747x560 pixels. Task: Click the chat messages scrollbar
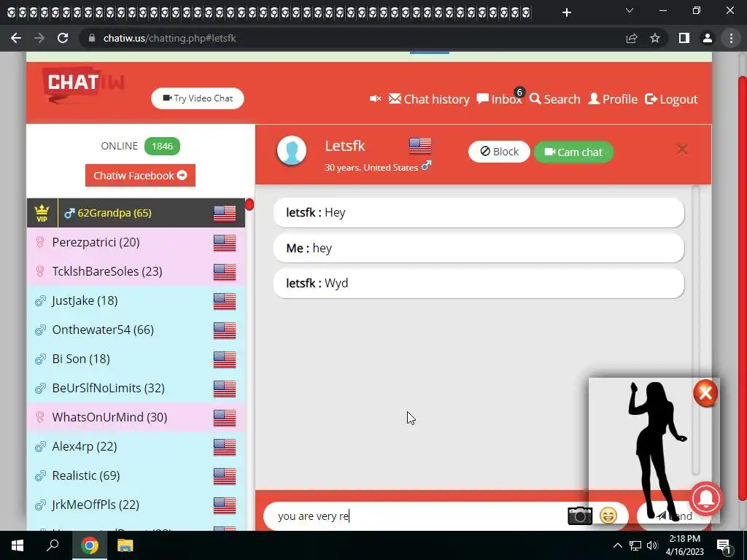point(695,330)
